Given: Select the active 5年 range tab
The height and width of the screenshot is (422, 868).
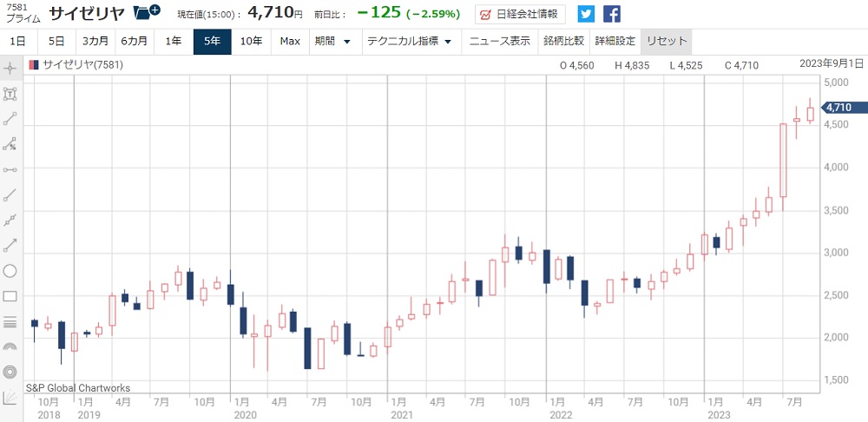Looking at the screenshot, I should [x=212, y=42].
